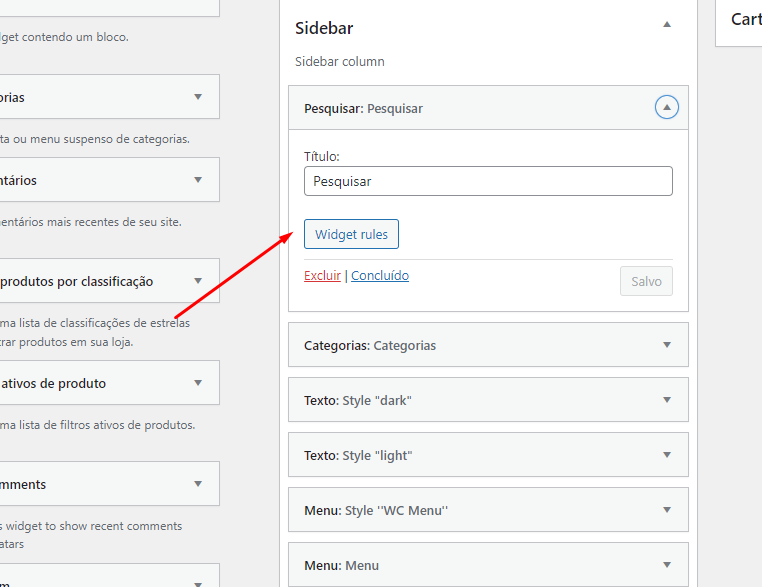The height and width of the screenshot is (587, 762).
Task: Expand the Menu Style "WC Menu" widget
Action: click(x=667, y=510)
